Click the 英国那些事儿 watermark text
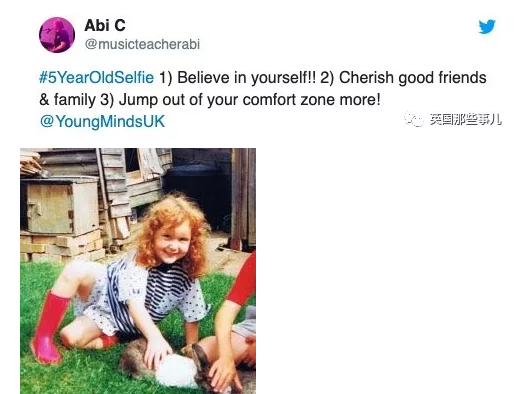 coord(466,119)
